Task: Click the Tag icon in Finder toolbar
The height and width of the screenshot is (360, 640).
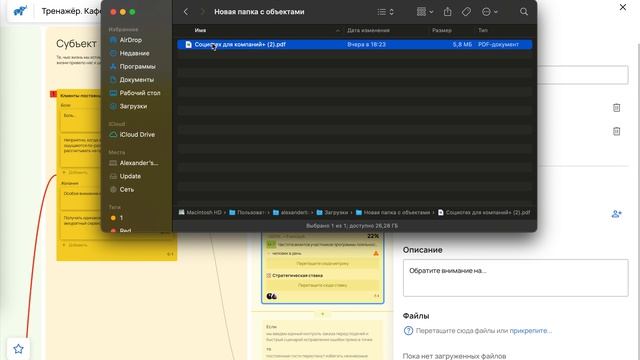Action: pyautogui.click(x=466, y=12)
